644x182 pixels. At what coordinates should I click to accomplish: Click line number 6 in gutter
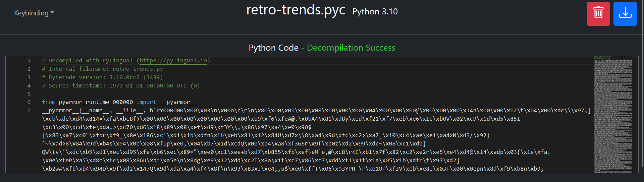[x=29, y=102]
